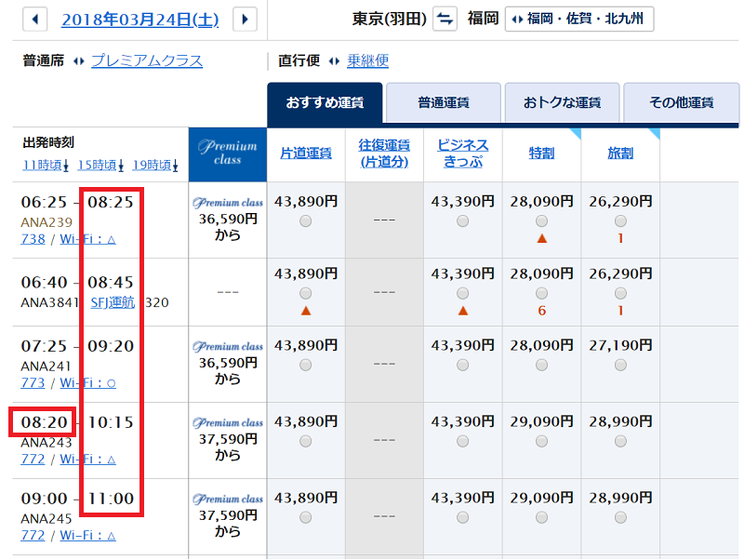
Task: Open Wi-Fi info link for ANA243
Action: click(87, 459)
